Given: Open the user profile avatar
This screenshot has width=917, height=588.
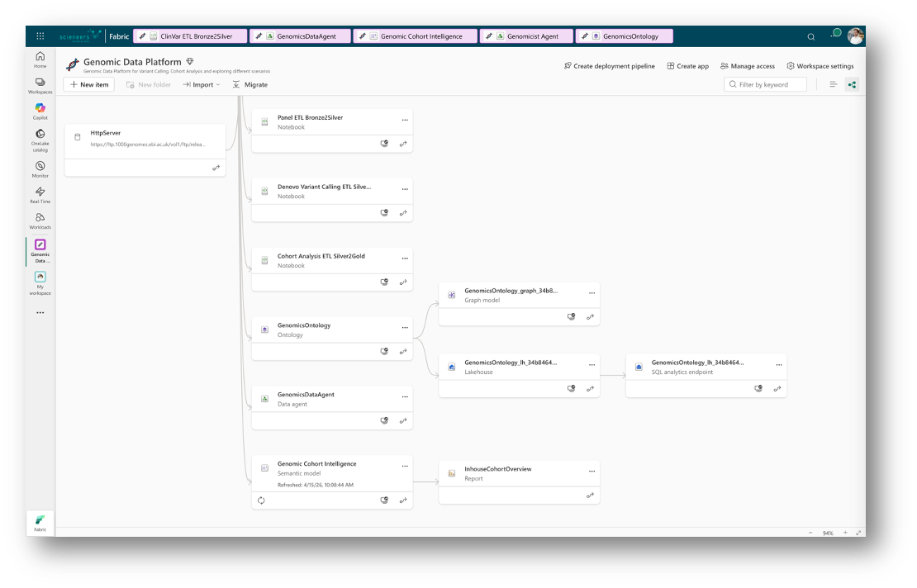Looking at the screenshot, I should tap(856, 36).
